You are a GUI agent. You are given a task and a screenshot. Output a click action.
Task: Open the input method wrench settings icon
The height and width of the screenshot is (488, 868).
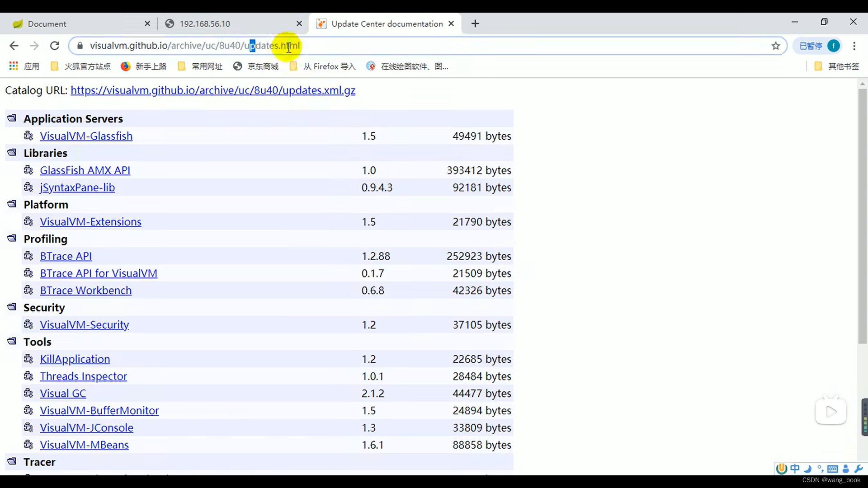click(859, 469)
